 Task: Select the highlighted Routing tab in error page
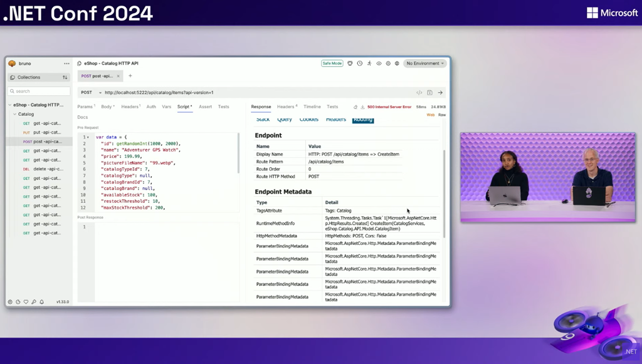(x=363, y=120)
